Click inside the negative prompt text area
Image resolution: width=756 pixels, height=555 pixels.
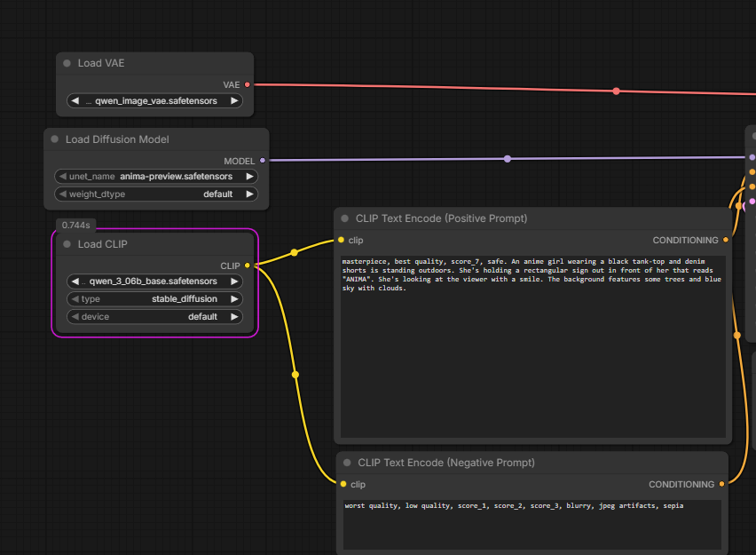[532, 525]
